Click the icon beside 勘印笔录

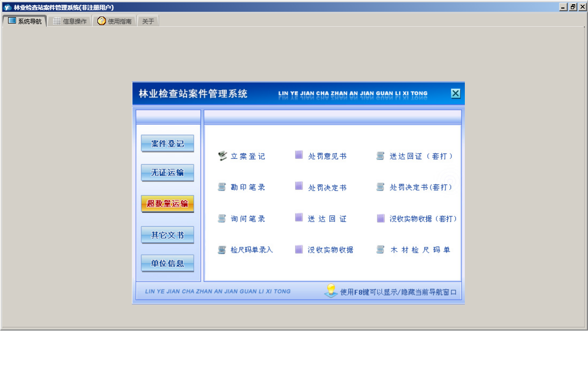click(x=222, y=187)
